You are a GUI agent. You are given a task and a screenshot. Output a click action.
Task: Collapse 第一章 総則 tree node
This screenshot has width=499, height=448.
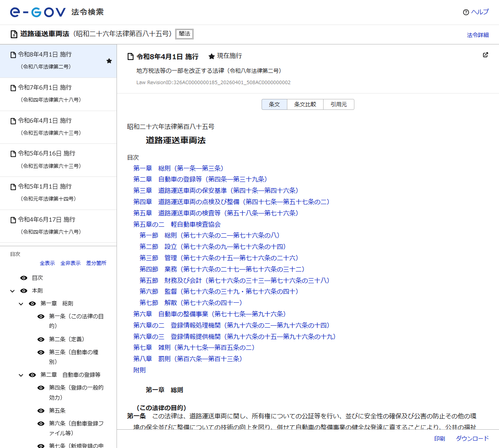[x=21, y=304]
